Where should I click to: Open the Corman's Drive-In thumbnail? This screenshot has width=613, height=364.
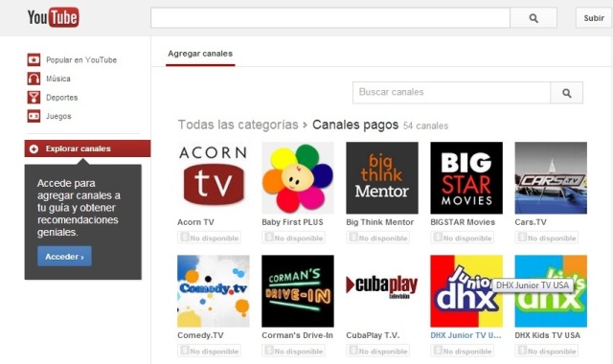coord(298,291)
